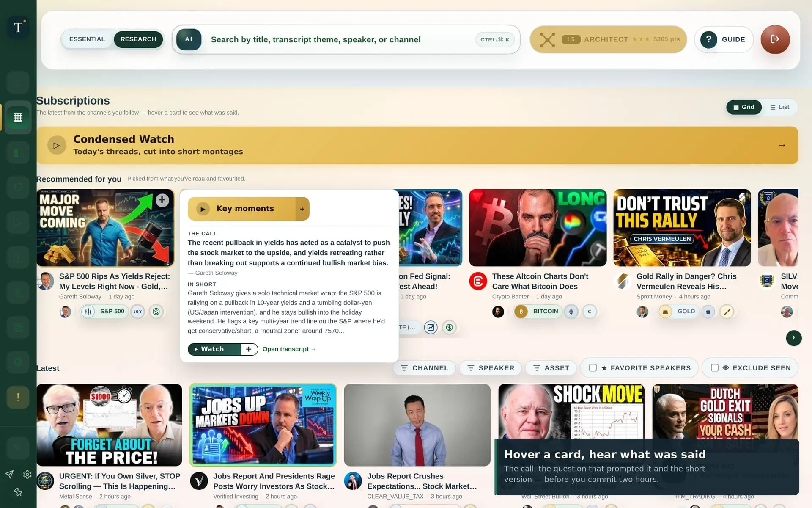Click the BITCOIN asset tag
This screenshot has height=508, width=812.
pyautogui.click(x=538, y=312)
